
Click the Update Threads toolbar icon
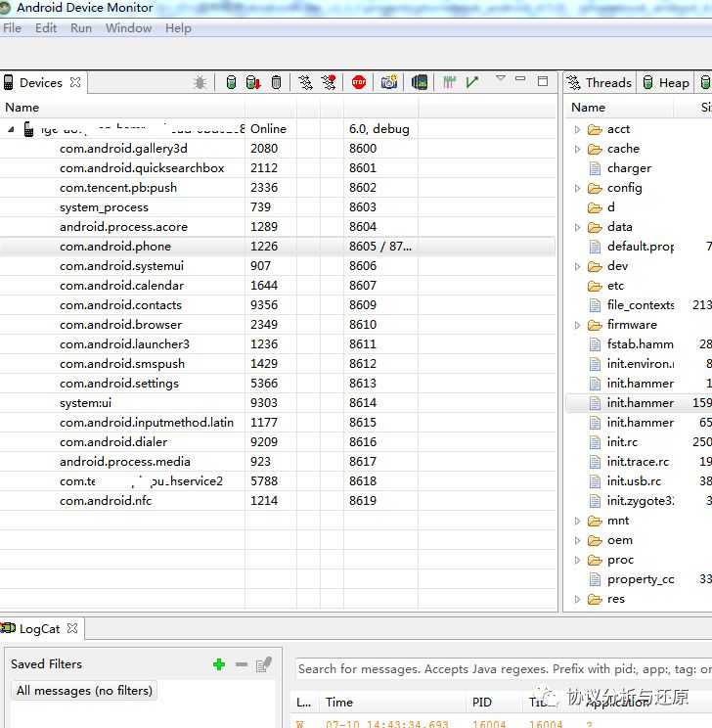(305, 82)
